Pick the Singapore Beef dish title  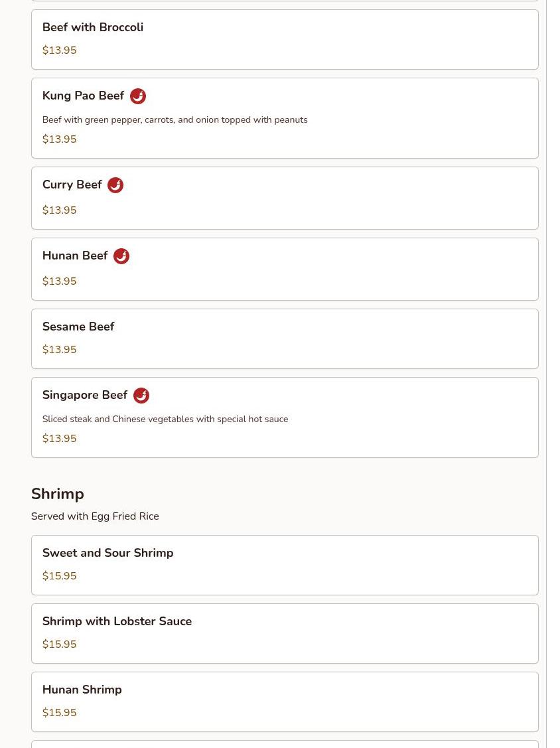coord(85,396)
